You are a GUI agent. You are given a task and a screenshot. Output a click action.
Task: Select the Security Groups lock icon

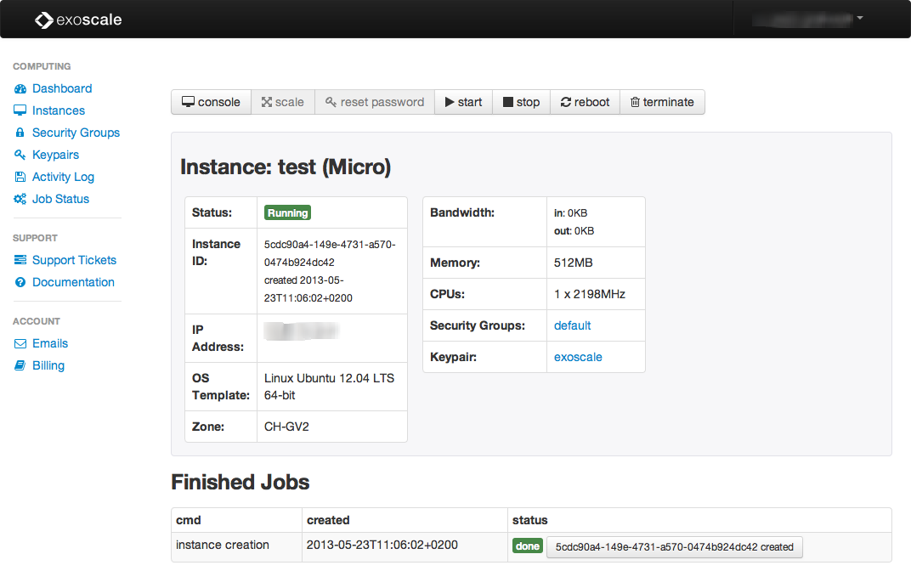20,133
